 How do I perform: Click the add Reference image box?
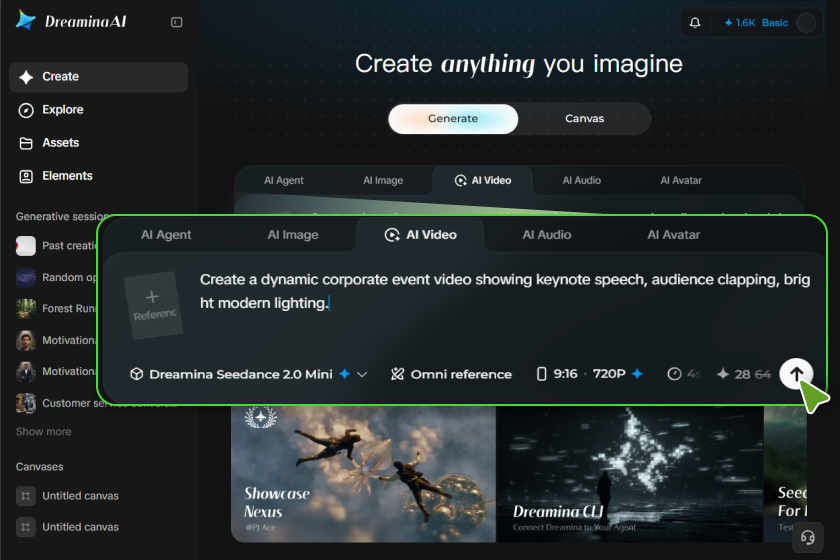pyautogui.click(x=153, y=305)
